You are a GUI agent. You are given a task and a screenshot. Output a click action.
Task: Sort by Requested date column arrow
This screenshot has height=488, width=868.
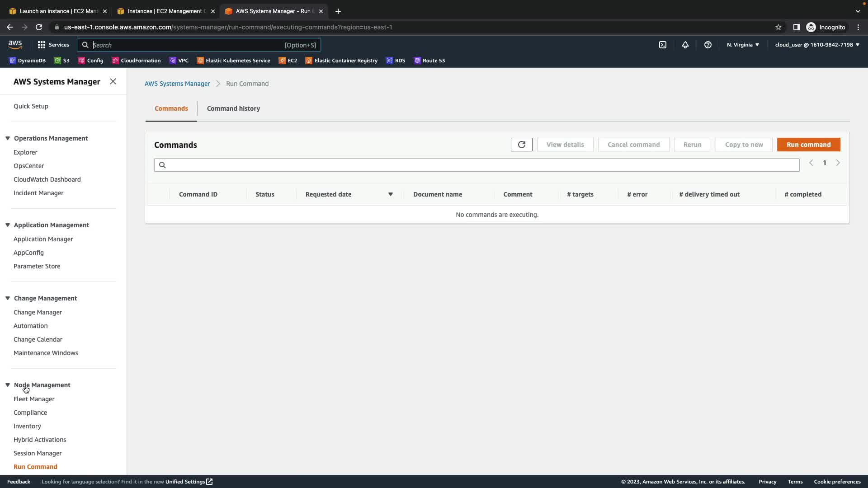click(x=390, y=194)
